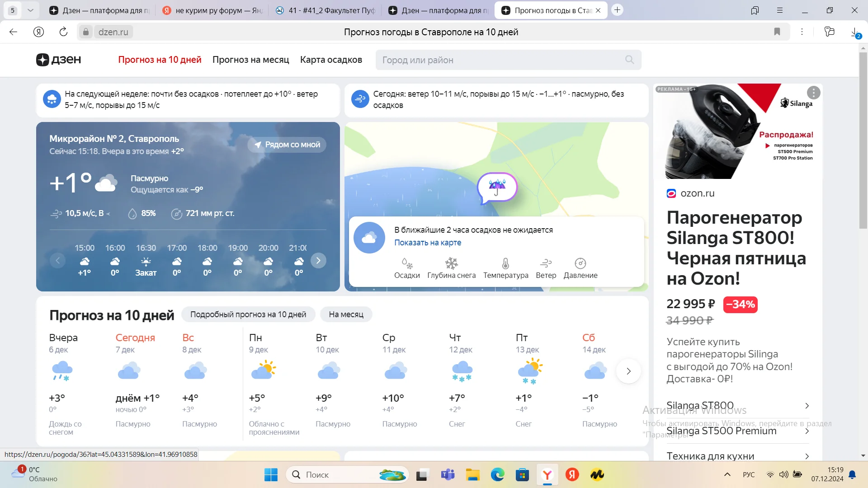Click the Рядом со мной button

tap(287, 145)
